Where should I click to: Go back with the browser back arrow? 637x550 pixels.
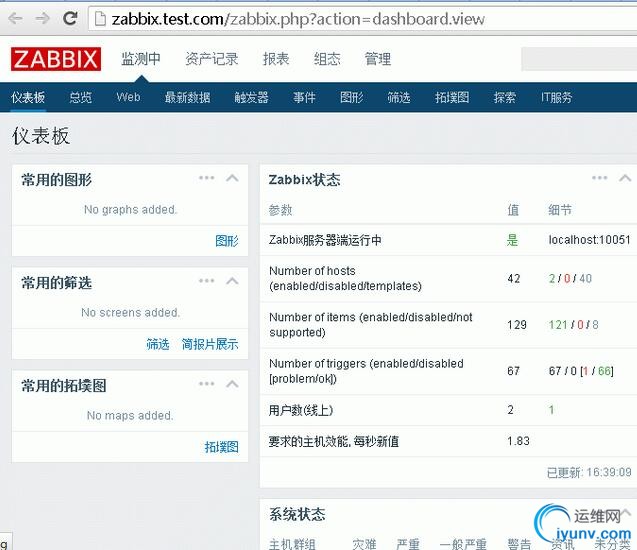pyautogui.click(x=15, y=18)
